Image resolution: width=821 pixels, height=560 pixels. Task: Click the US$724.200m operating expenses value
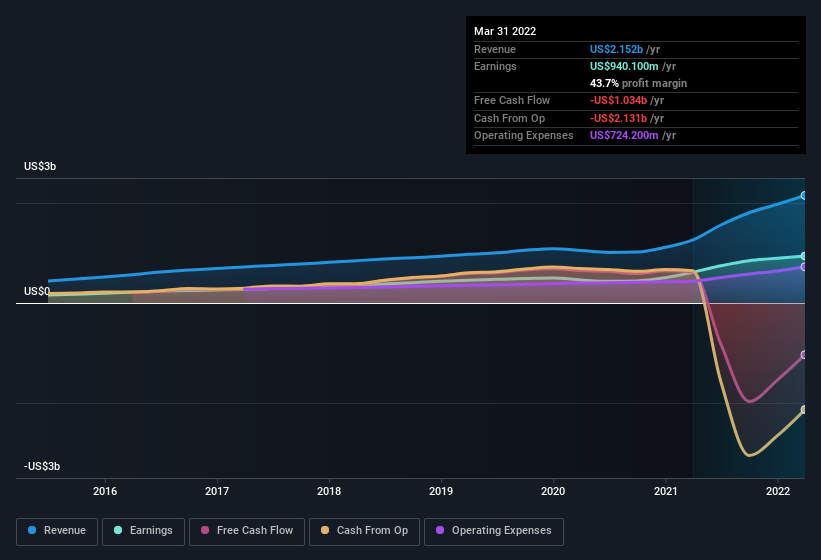click(624, 136)
